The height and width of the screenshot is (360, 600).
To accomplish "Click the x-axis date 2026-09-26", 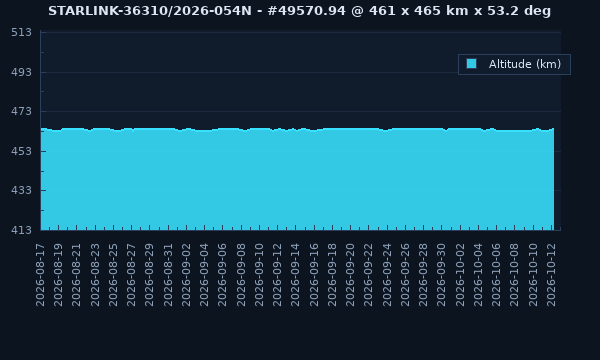I will 405,275.
